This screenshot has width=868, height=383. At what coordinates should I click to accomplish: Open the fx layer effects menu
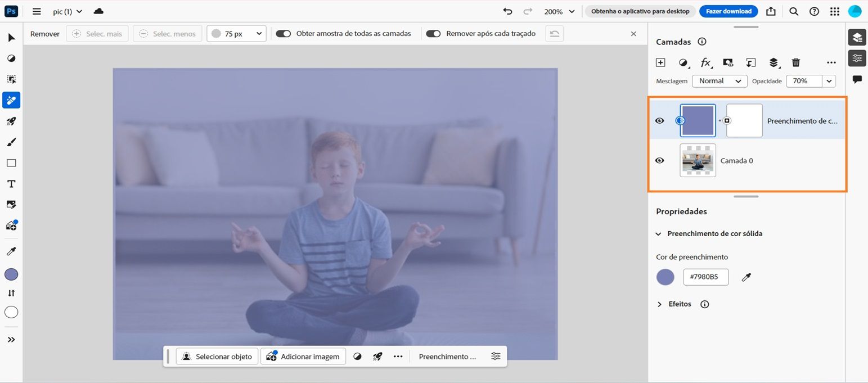tap(705, 62)
